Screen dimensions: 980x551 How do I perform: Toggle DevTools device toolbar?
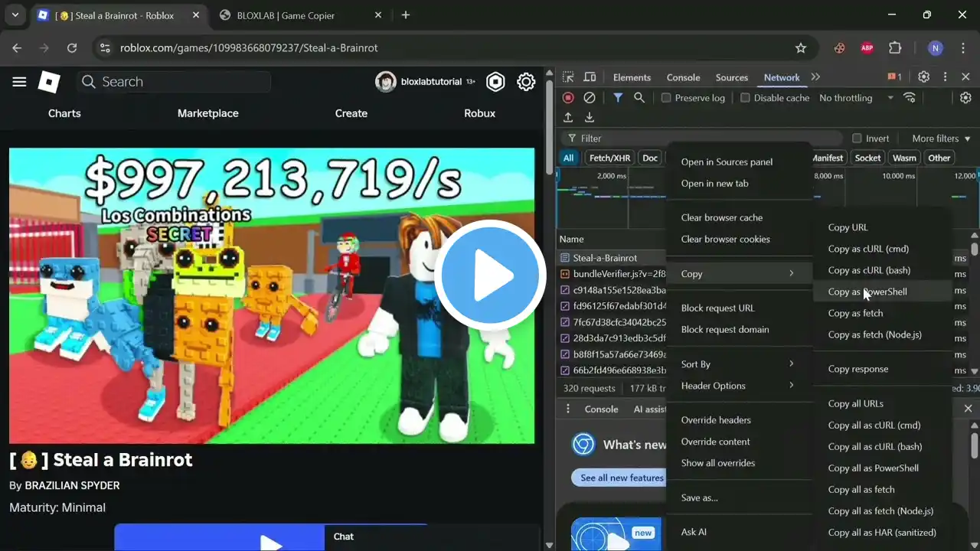click(x=590, y=77)
